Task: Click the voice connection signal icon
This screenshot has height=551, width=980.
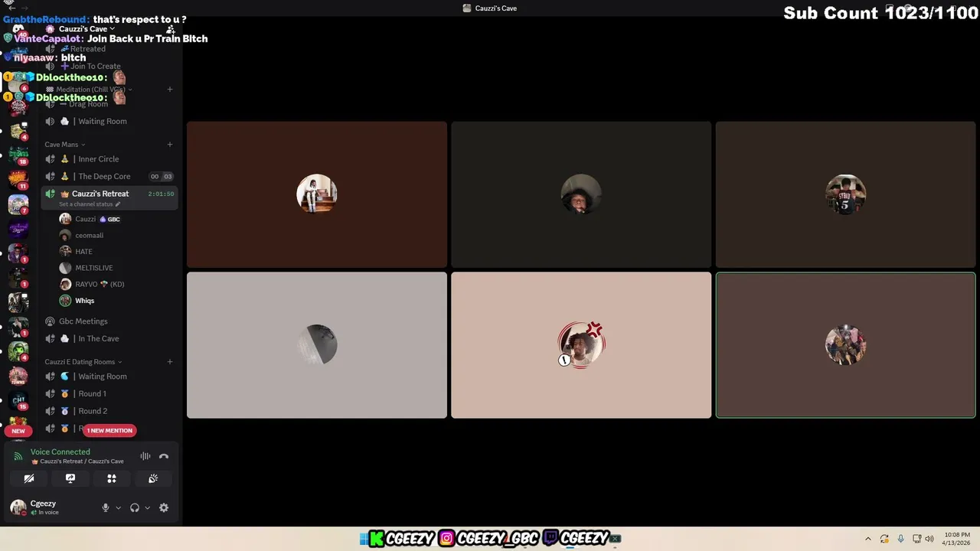Action: (x=18, y=456)
